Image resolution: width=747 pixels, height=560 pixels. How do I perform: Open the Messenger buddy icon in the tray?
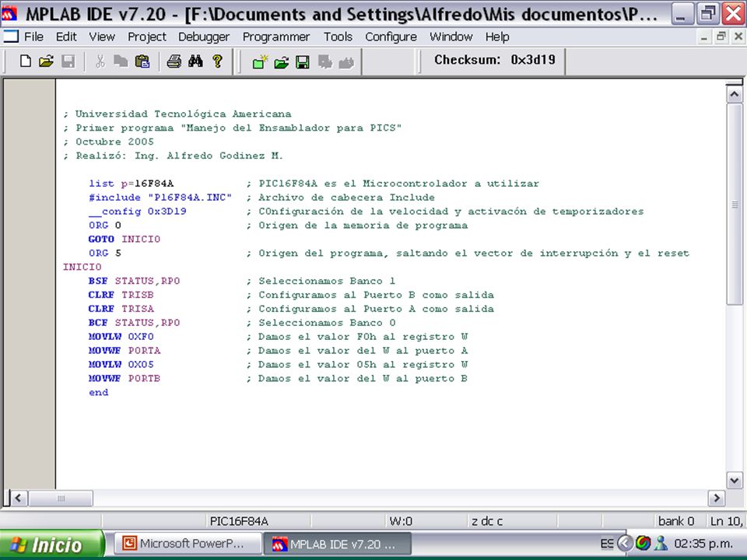click(x=661, y=544)
